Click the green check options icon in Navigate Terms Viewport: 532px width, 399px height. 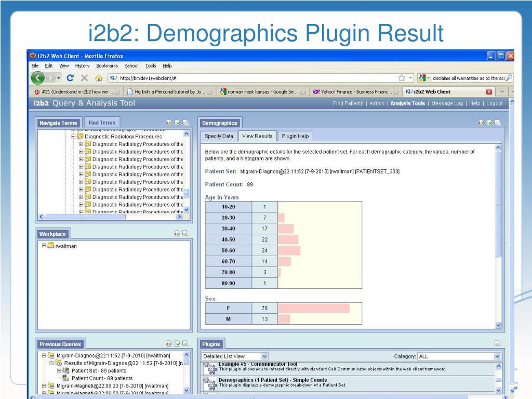point(178,123)
